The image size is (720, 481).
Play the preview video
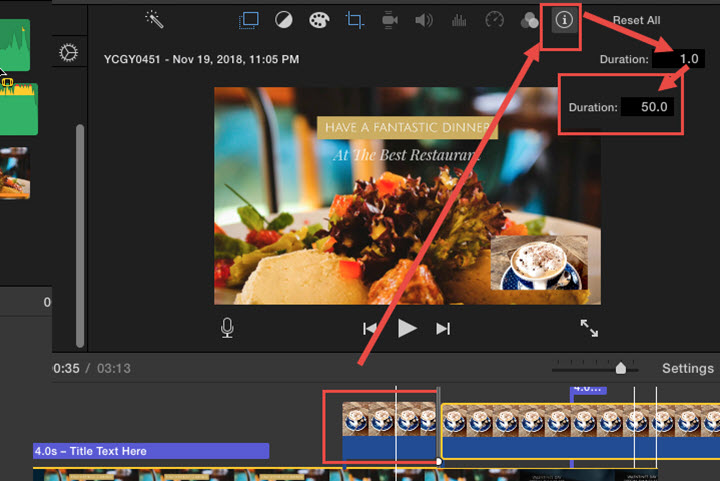[407, 328]
